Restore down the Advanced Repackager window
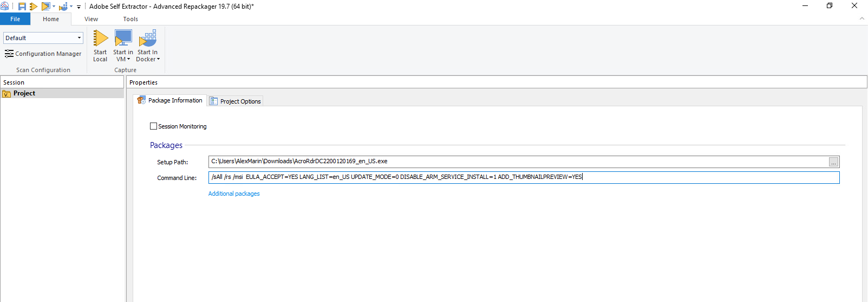Viewport: 868px width, 302px height. click(x=830, y=6)
